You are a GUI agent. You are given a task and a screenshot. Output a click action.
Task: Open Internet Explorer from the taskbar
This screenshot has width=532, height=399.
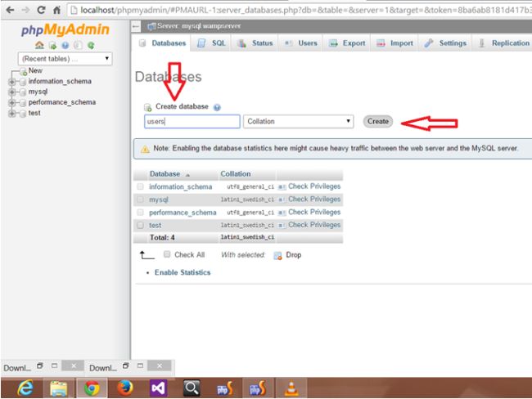click(25, 388)
